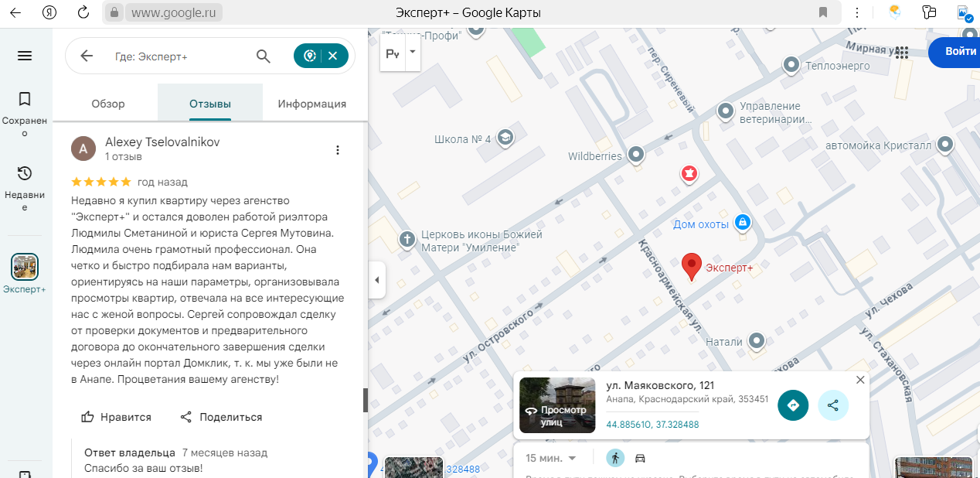Open review options three-dot menu

338,150
